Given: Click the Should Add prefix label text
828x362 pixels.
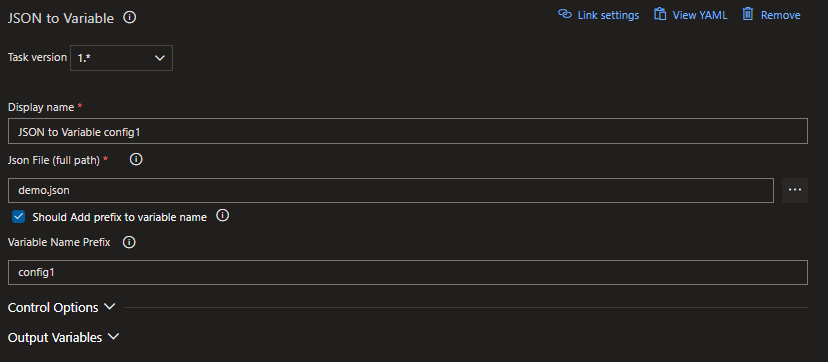Looking at the screenshot, I should point(119,217).
